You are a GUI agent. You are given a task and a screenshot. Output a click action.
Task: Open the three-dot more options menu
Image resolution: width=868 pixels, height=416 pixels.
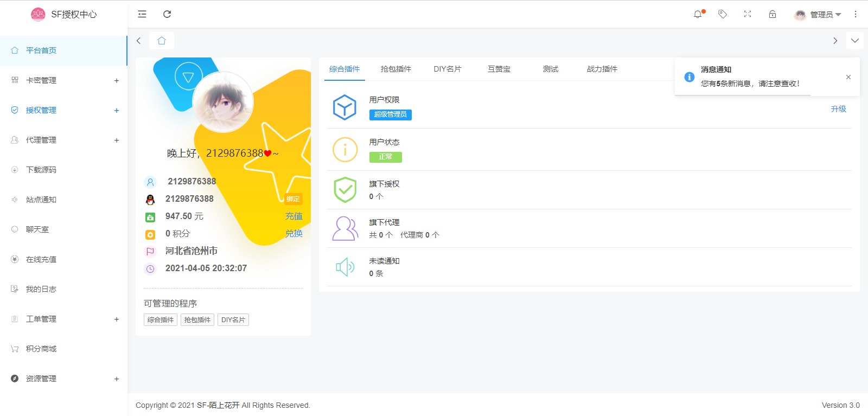(856, 14)
